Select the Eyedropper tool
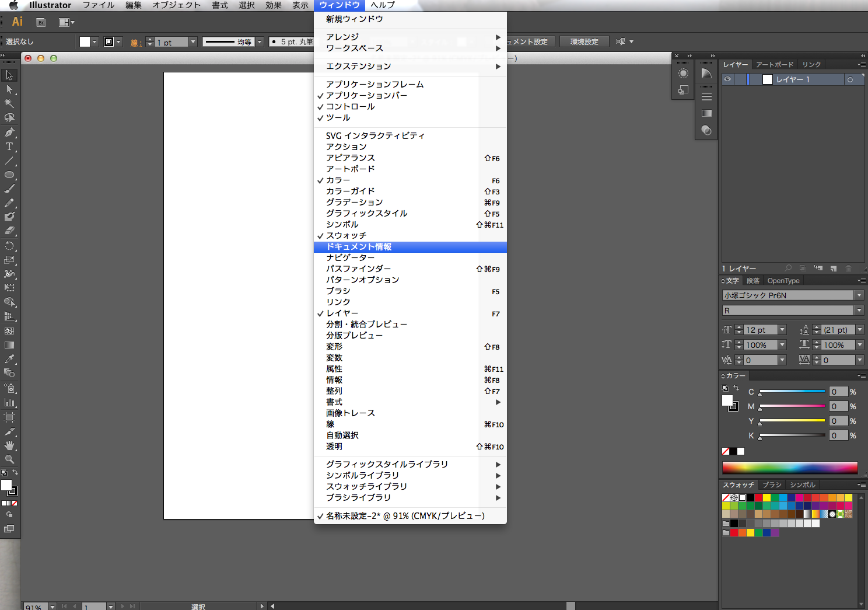Viewport: 868px width, 610px height. click(9, 359)
